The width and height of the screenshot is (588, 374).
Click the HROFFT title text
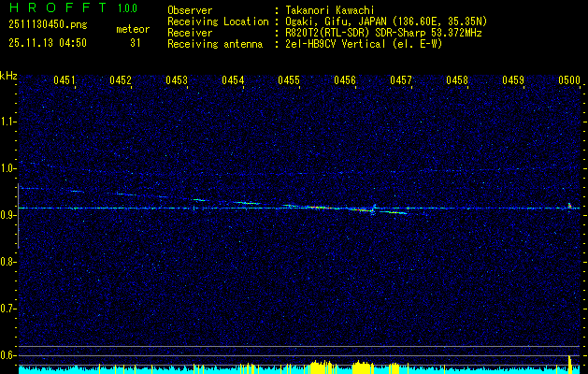coord(56,8)
